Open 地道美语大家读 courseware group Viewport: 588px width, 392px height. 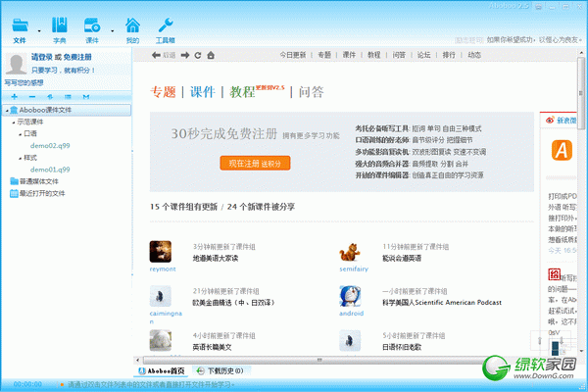216,259
